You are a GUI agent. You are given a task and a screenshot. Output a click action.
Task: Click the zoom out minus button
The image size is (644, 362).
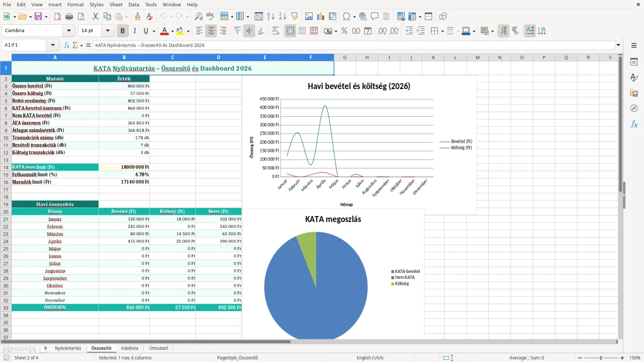click(x=579, y=358)
